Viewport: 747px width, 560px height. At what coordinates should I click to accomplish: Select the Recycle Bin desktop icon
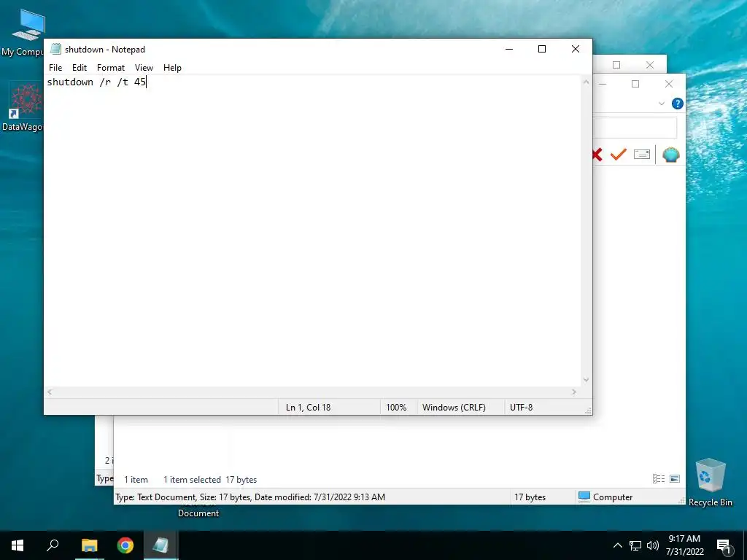tap(711, 483)
